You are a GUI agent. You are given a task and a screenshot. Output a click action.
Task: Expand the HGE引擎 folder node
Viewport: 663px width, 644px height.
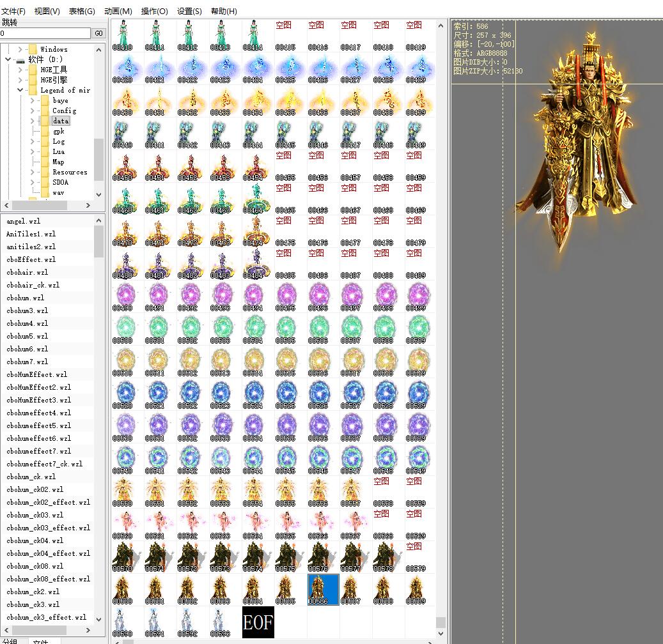pos(20,80)
